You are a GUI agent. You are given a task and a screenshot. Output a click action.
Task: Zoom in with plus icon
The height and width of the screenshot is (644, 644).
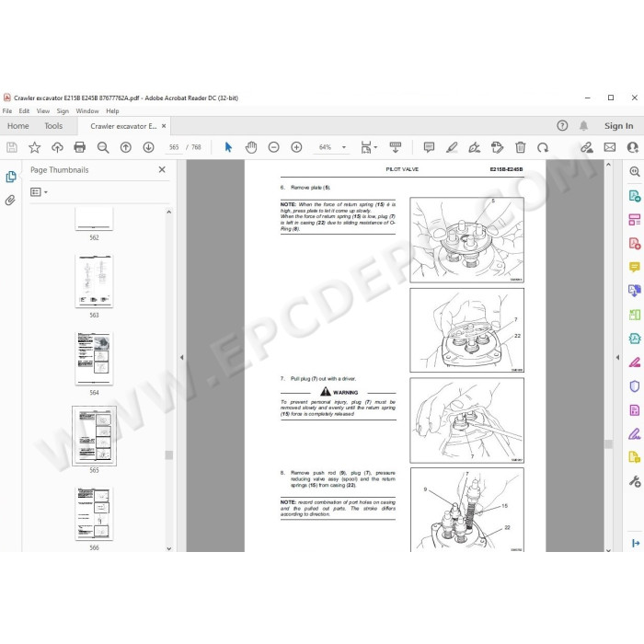pyautogui.click(x=296, y=147)
